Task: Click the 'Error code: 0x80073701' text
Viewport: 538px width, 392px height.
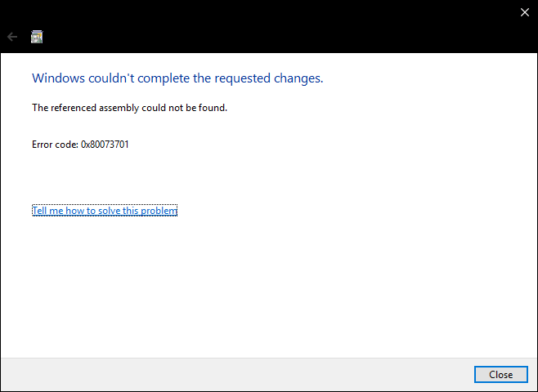Action: tap(80, 145)
